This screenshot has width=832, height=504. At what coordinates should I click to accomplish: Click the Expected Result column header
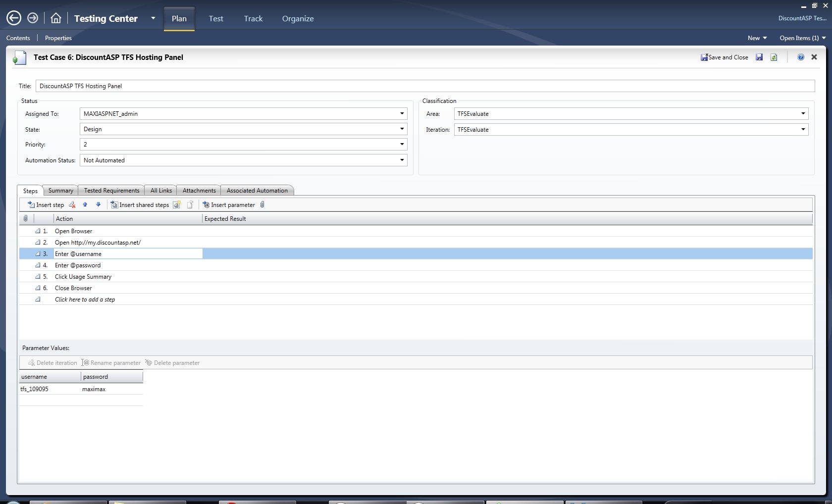pyautogui.click(x=507, y=219)
